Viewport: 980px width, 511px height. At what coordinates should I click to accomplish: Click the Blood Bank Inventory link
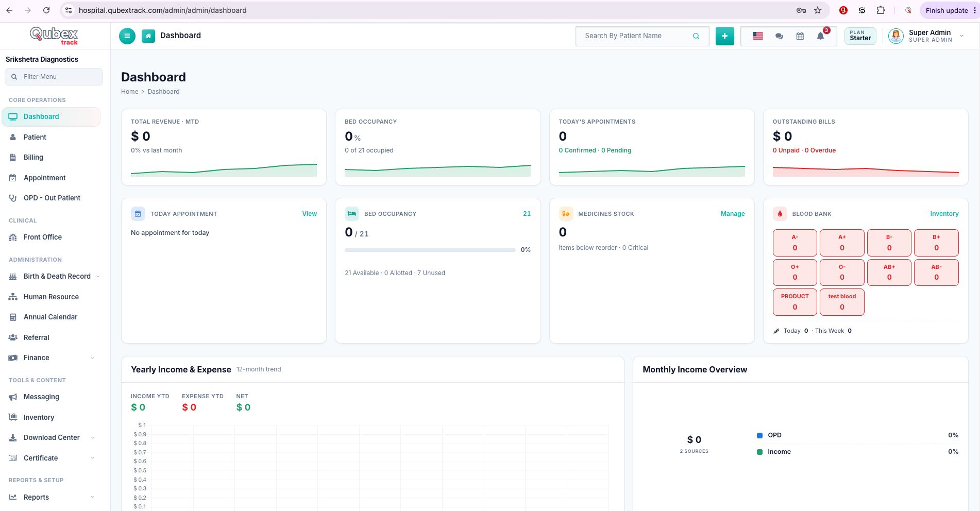click(944, 214)
